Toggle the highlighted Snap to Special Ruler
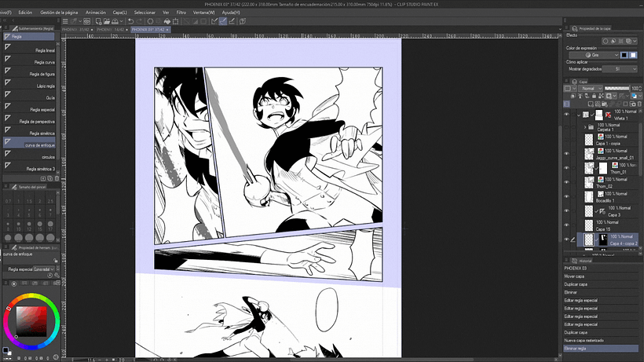The width and height of the screenshot is (644, 362). (x=223, y=21)
